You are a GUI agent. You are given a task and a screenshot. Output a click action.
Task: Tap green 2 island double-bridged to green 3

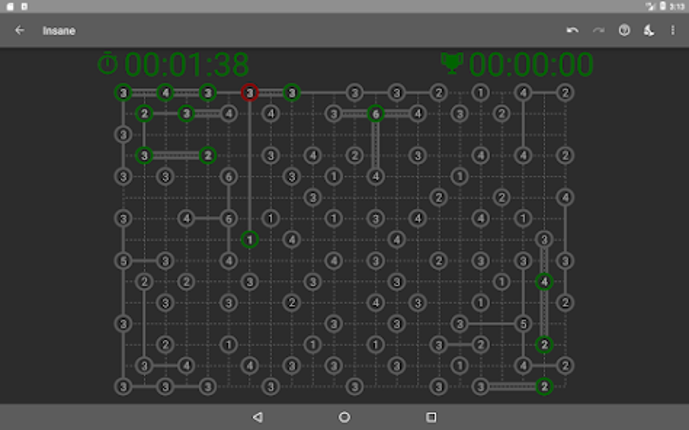tap(207, 155)
